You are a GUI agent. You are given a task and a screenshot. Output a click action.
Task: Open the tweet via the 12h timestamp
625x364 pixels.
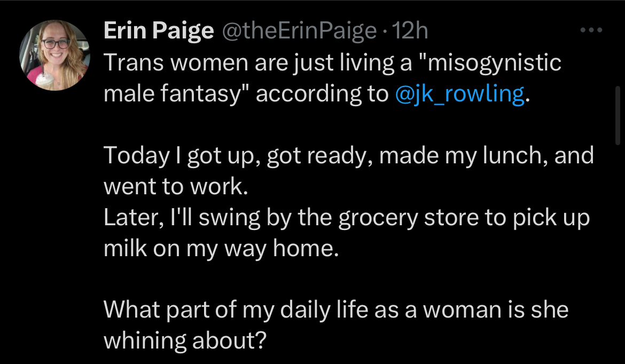410,30
